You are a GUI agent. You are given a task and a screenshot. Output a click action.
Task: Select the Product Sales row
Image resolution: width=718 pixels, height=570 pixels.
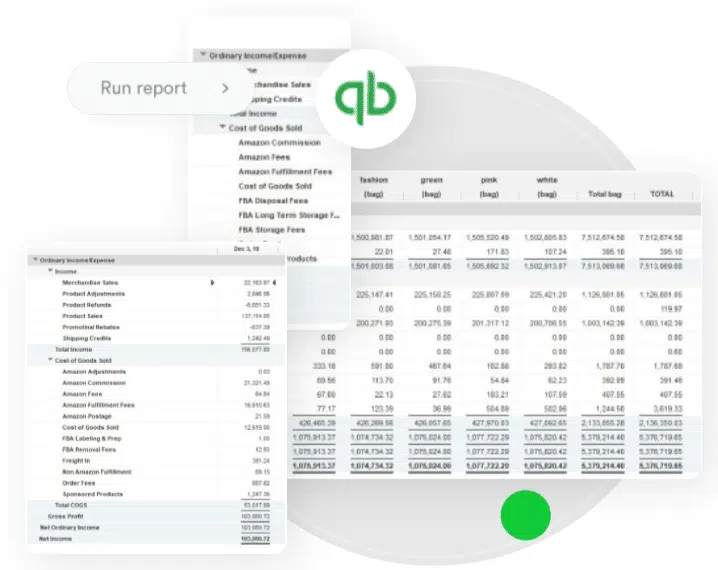[156, 316]
